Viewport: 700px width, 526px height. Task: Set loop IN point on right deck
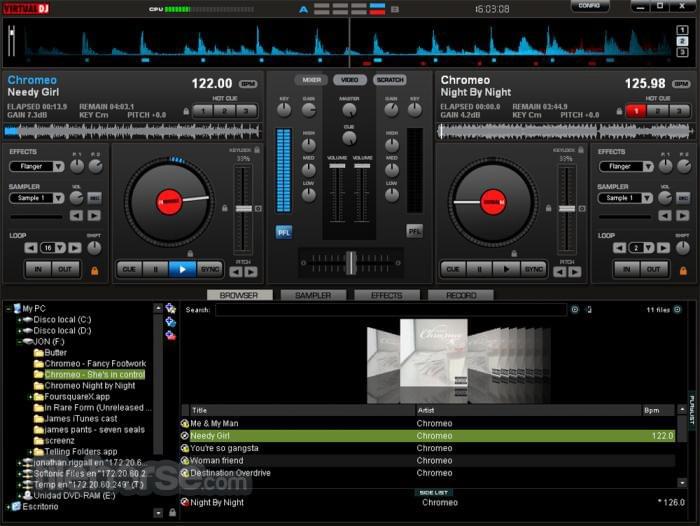coord(627,269)
